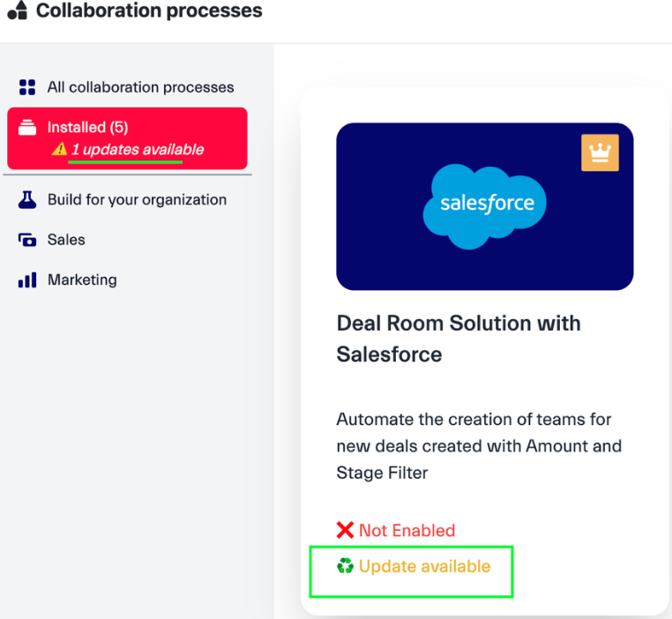Click the Installed stack icon in sidebar
The height and width of the screenshot is (619, 672).
tap(27, 128)
